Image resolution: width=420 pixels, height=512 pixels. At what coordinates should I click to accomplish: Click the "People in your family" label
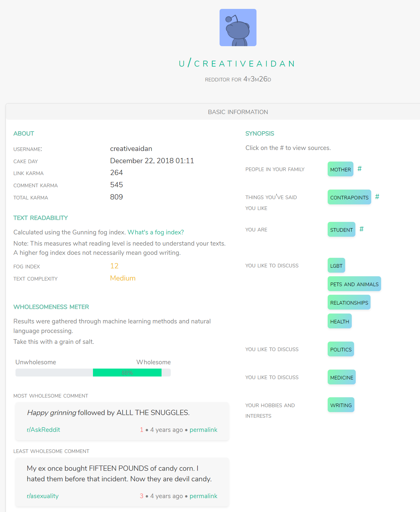tap(275, 169)
